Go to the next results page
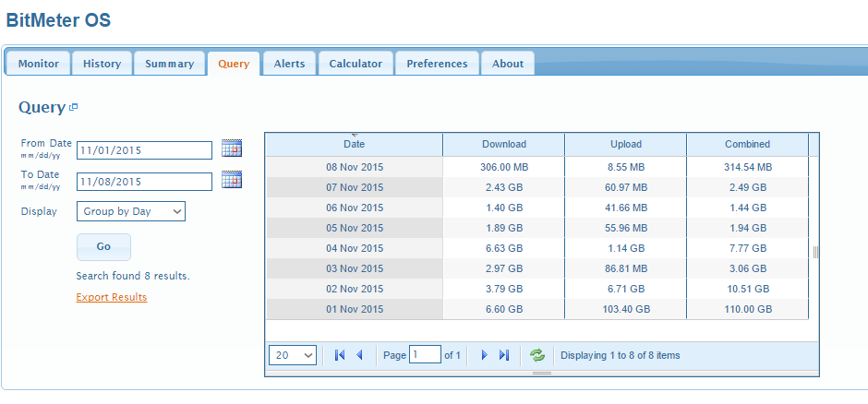The height and width of the screenshot is (404, 868). point(484,355)
